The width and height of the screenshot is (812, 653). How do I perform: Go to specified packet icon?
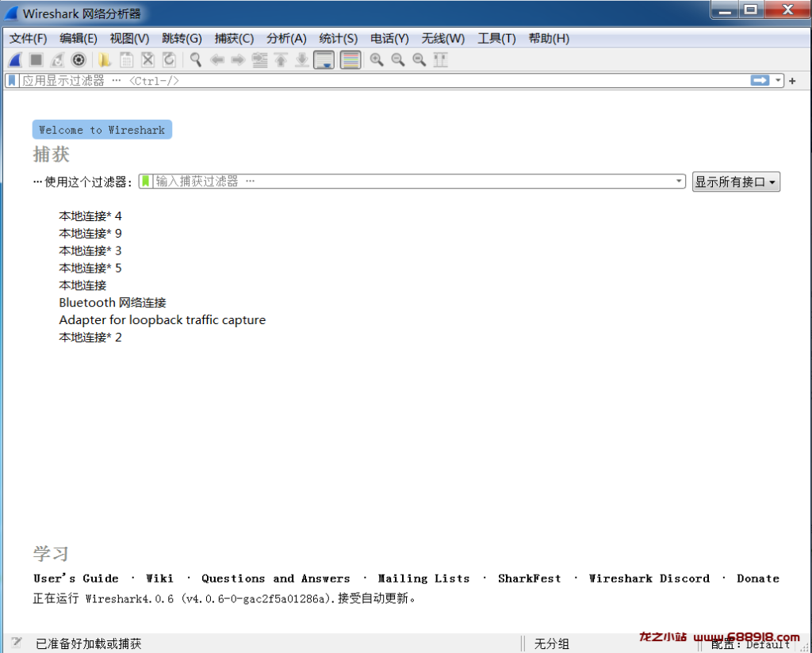(x=259, y=60)
